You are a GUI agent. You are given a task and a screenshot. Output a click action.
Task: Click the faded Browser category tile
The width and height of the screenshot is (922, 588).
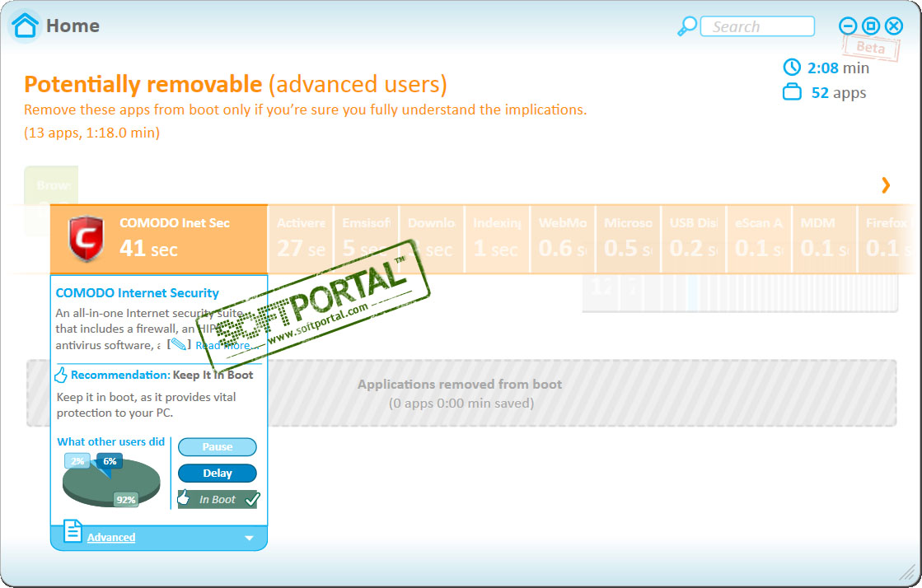coord(51,185)
